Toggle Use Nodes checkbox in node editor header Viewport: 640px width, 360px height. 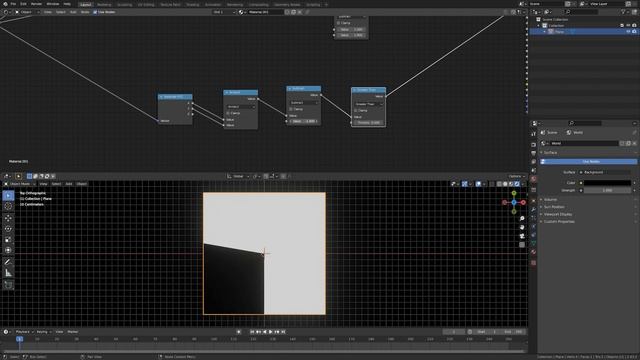point(95,12)
